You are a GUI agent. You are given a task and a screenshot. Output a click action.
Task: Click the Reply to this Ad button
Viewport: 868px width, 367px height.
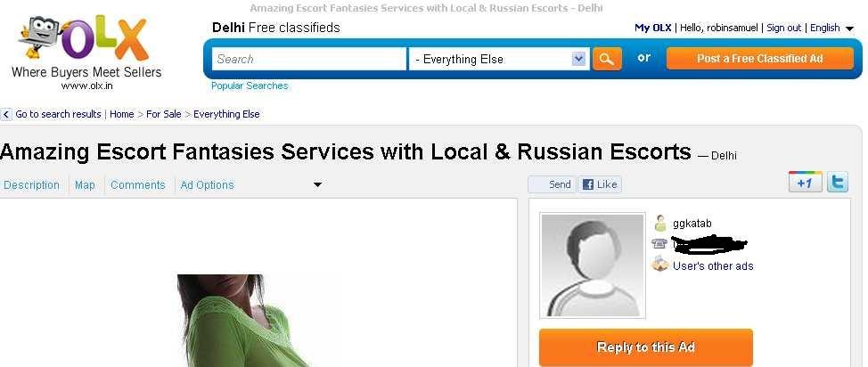point(646,347)
